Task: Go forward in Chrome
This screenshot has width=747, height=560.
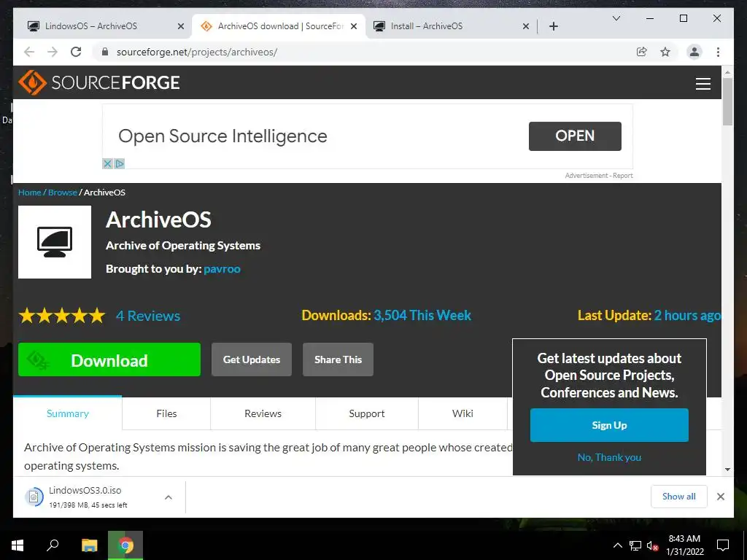Action: coord(53,52)
